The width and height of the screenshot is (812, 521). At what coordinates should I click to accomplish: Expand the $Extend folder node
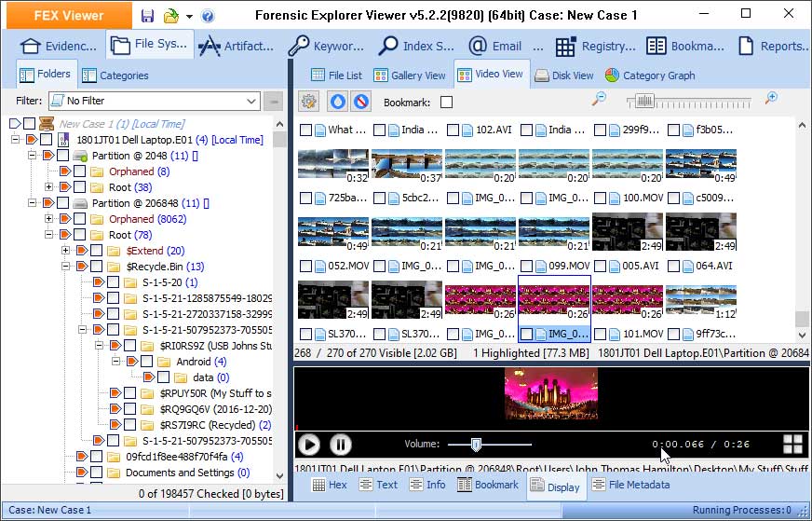(x=66, y=251)
